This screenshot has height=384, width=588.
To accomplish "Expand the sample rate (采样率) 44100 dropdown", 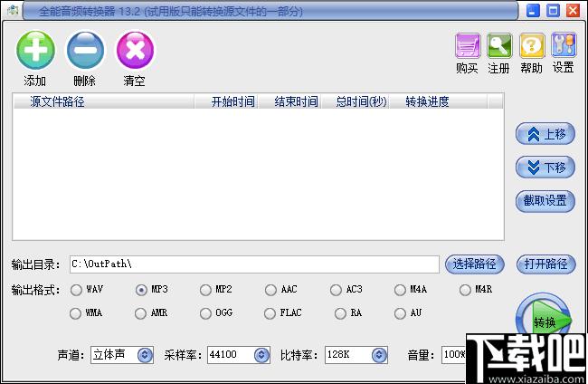I will pos(261,355).
